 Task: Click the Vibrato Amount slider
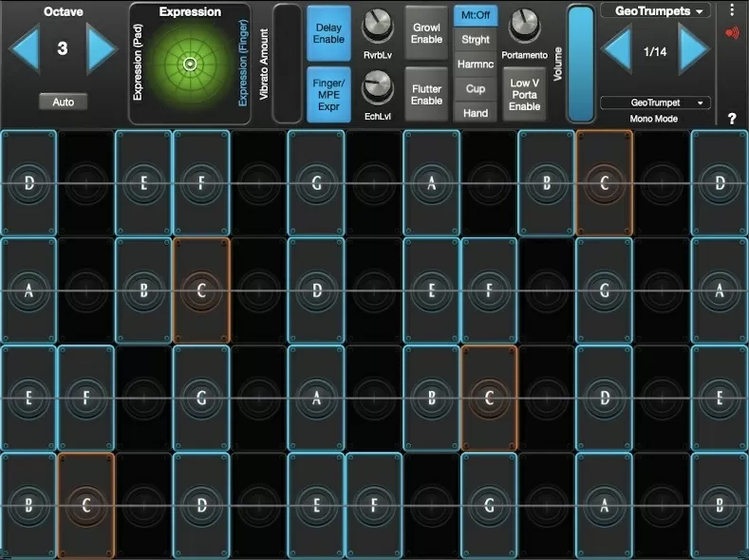(x=287, y=64)
